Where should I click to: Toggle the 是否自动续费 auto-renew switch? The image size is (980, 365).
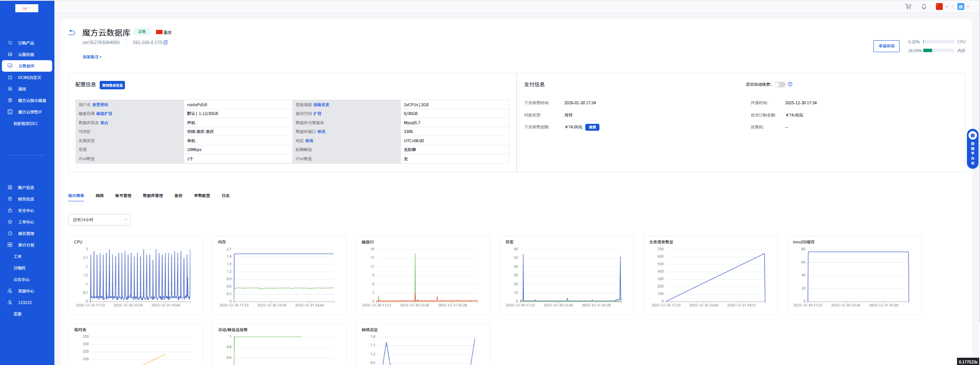pos(780,84)
